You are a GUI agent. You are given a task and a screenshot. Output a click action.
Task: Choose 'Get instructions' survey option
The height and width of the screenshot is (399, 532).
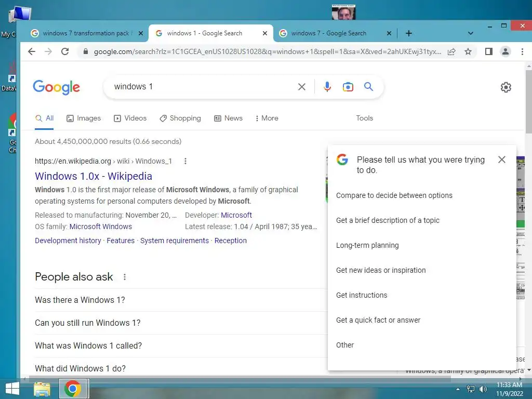tap(362, 295)
